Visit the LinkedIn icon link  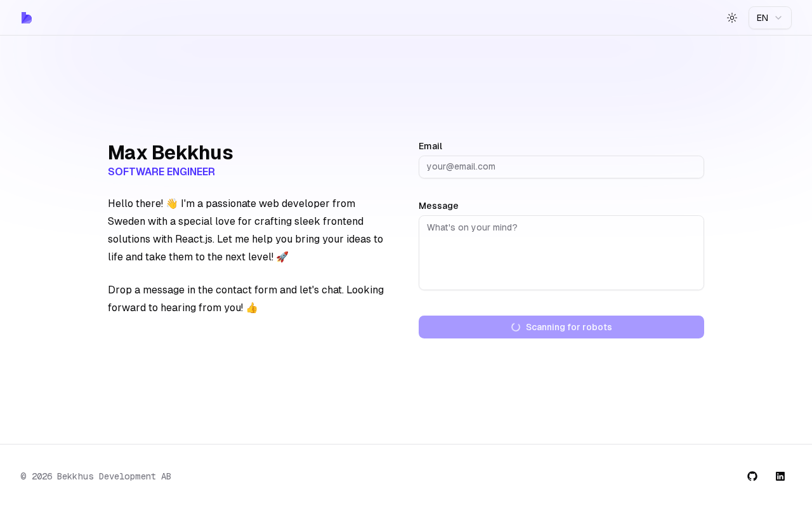click(780, 476)
